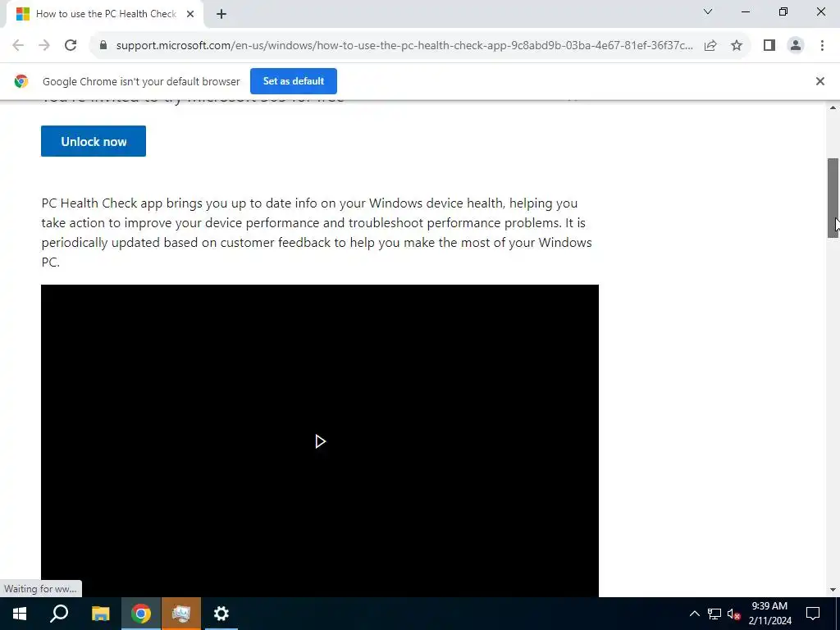Click the Chrome logo in infobar

click(x=21, y=81)
